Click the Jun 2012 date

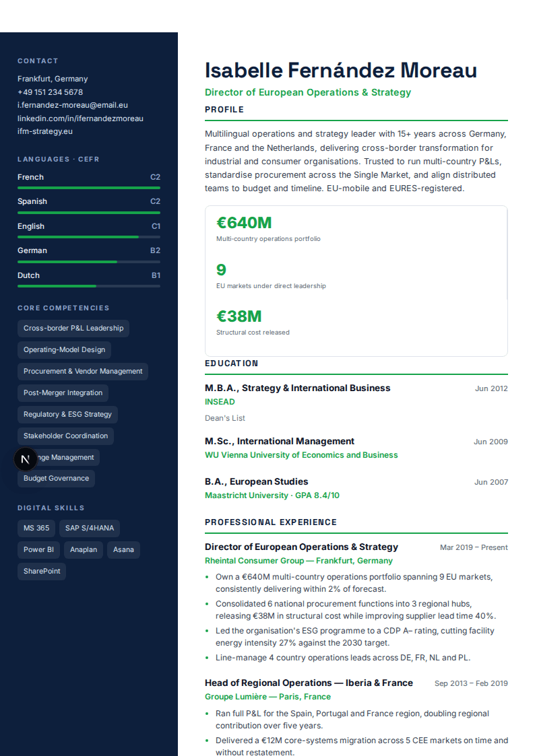pos(491,388)
